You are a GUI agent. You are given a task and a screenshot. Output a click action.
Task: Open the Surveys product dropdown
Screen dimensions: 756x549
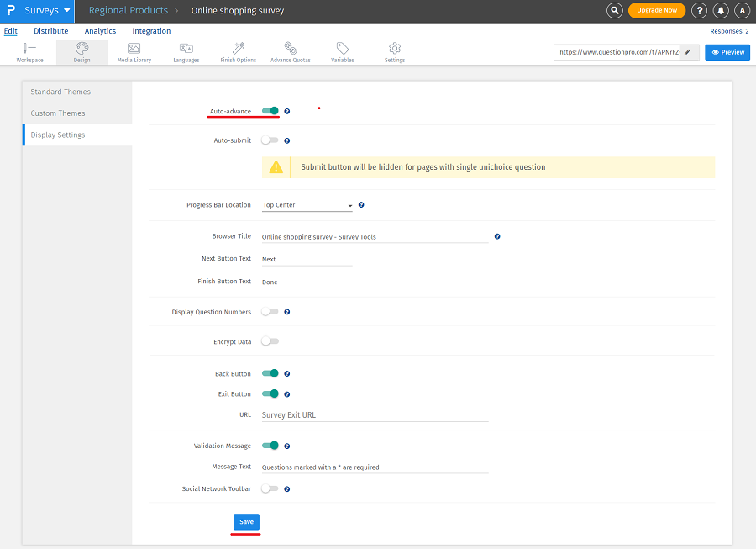[x=47, y=11]
